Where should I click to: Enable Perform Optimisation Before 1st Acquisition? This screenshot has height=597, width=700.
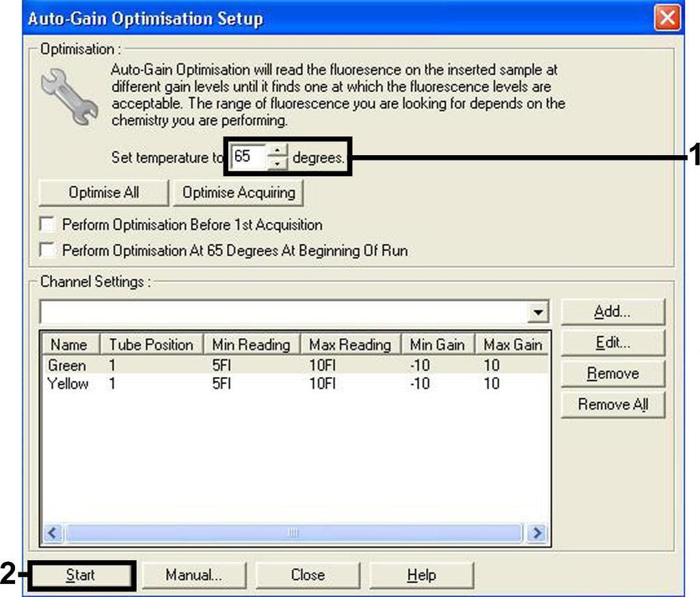click(x=47, y=224)
